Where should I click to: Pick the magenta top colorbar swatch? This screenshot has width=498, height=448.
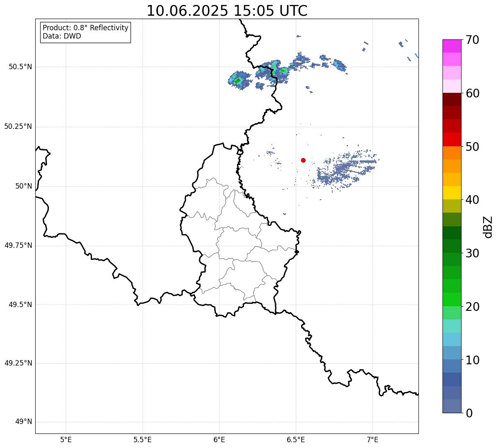point(452,46)
